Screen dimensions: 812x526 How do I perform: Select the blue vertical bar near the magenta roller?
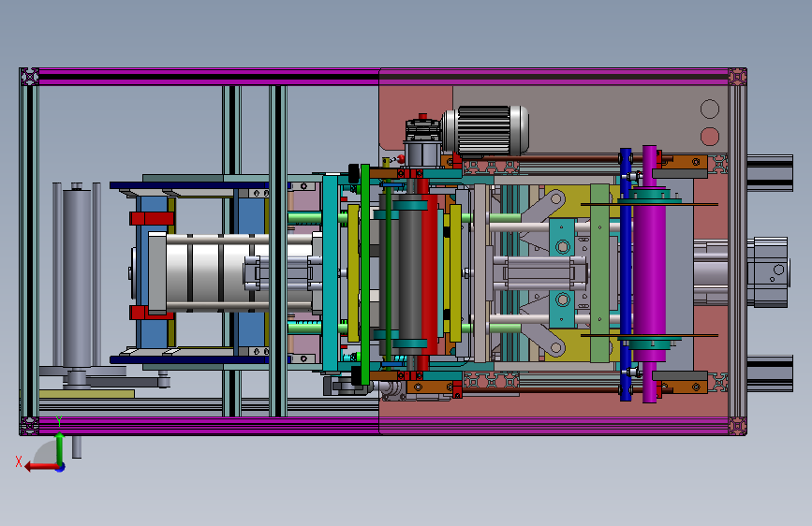pos(626,274)
